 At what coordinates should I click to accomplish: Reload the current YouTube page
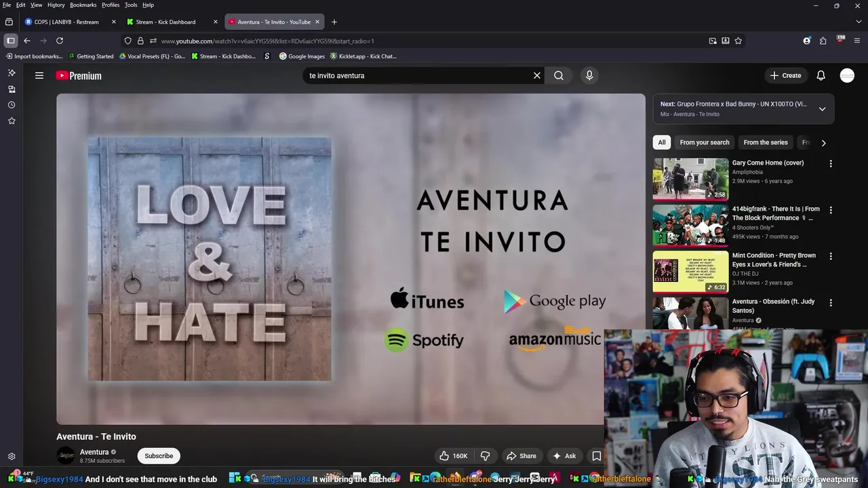(x=60, y=41)
